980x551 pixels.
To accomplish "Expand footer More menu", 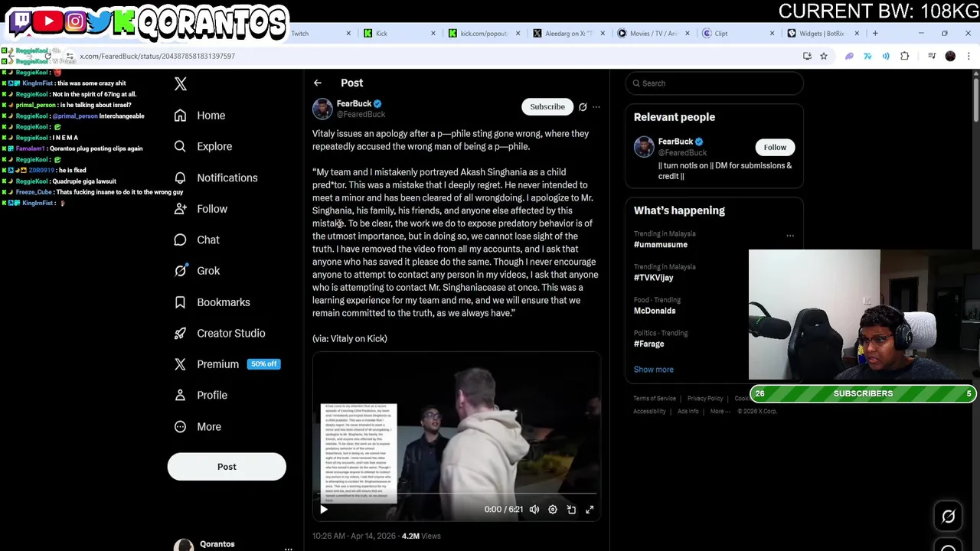I will 719,412.
